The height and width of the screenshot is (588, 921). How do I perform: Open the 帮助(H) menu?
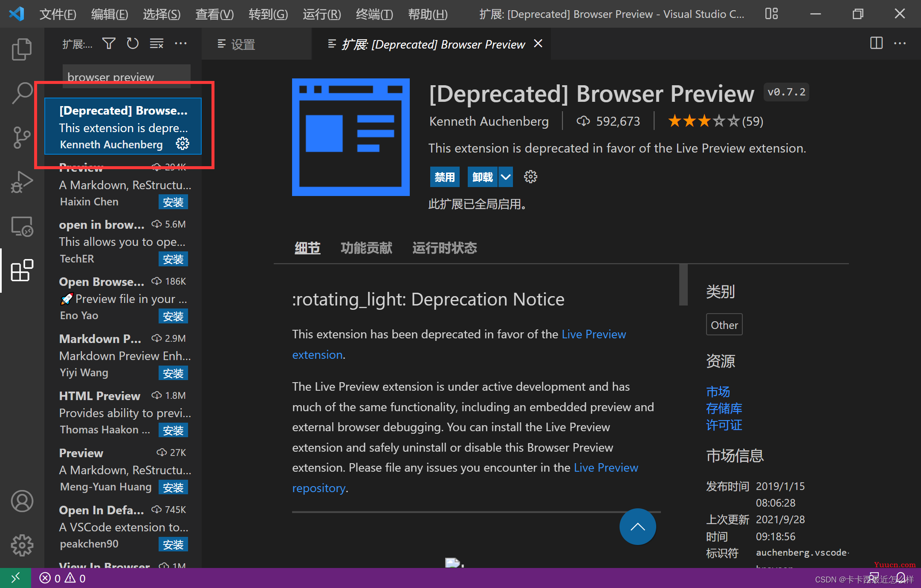(x=428, y=14)
